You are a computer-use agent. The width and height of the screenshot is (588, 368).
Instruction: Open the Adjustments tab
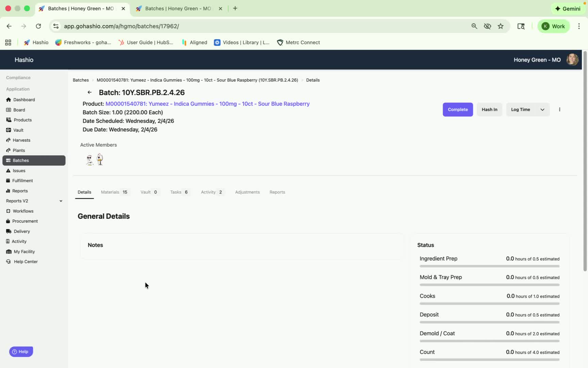247,192
